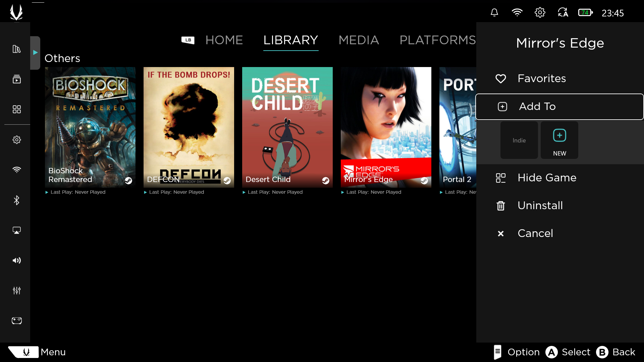Open equalizer sliders icon in sidebar
The image size is (644, 362).
click(16, 291)
